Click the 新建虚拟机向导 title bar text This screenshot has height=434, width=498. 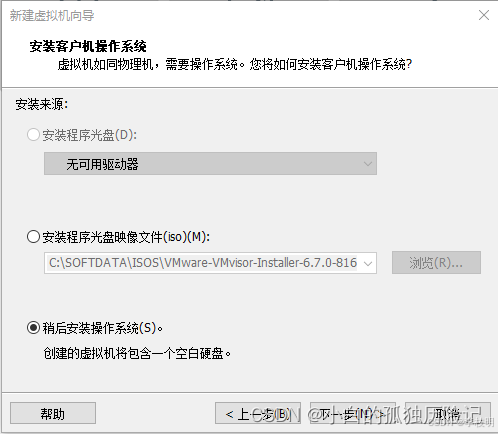pyautogui.click(x=52, y=15)
